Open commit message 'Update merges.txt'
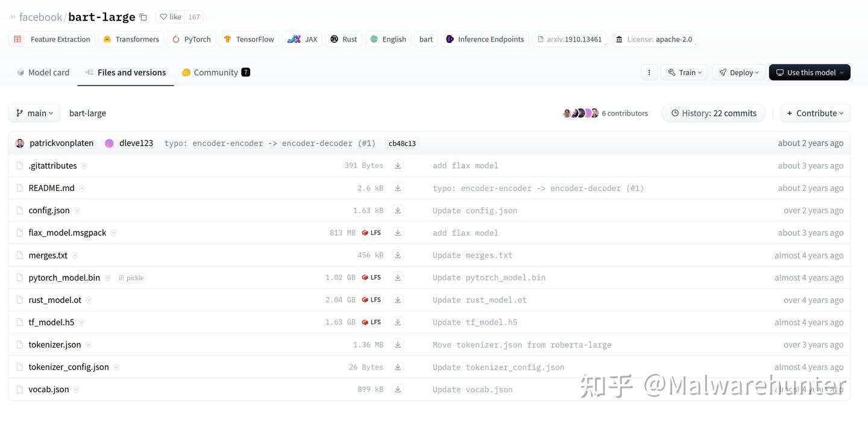The image size is (868, 421). click(x=473, y=255)
